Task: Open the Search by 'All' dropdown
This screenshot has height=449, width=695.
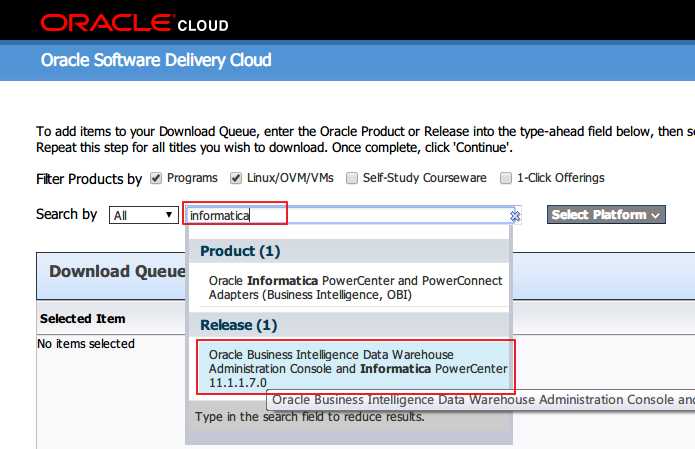Action: [x=144, y=215]
